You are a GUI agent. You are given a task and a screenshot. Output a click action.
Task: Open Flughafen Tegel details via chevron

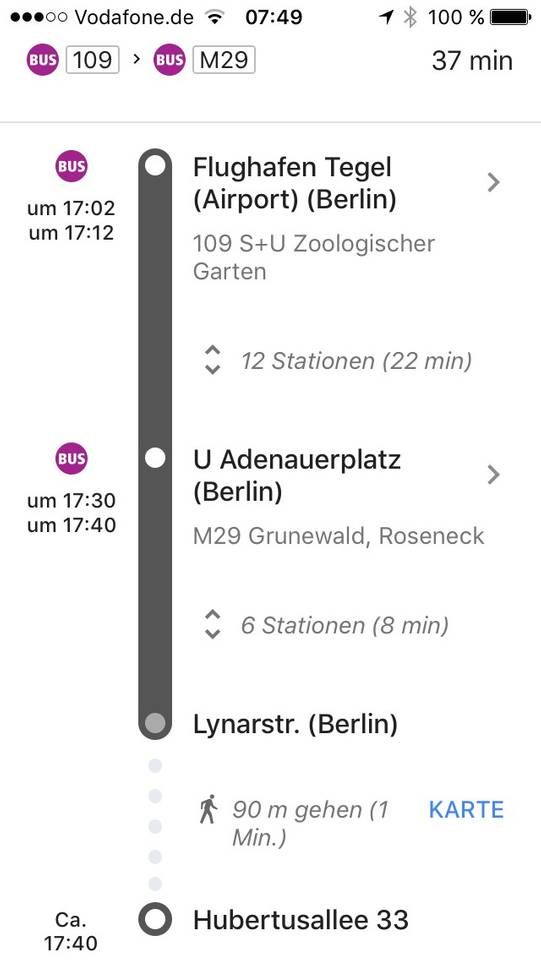click(493, 182)
